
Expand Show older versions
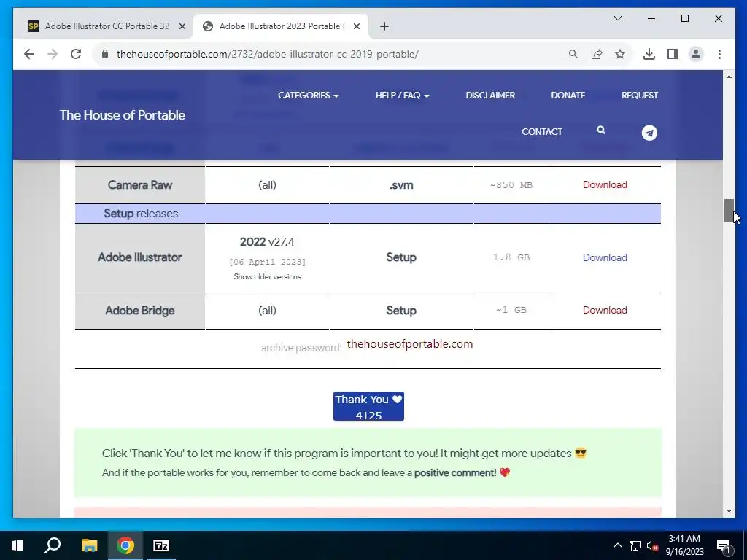point(267,276)
